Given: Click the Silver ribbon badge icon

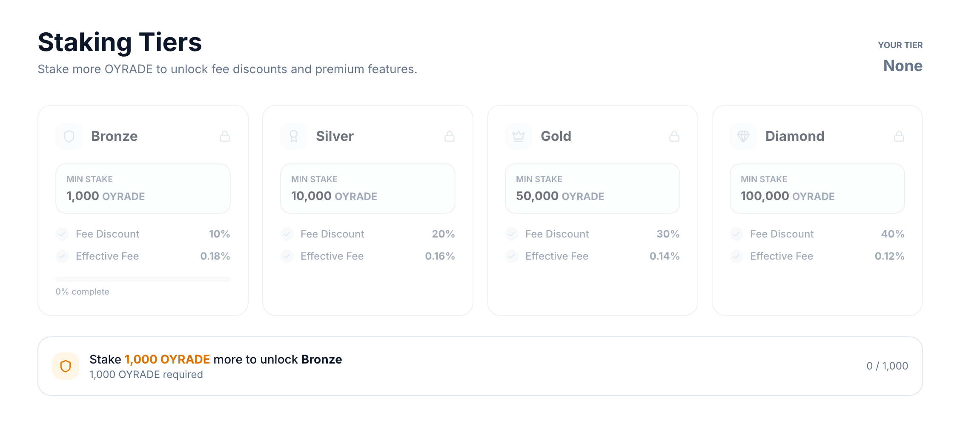Looking at the screenshot, I should (294, 136).
